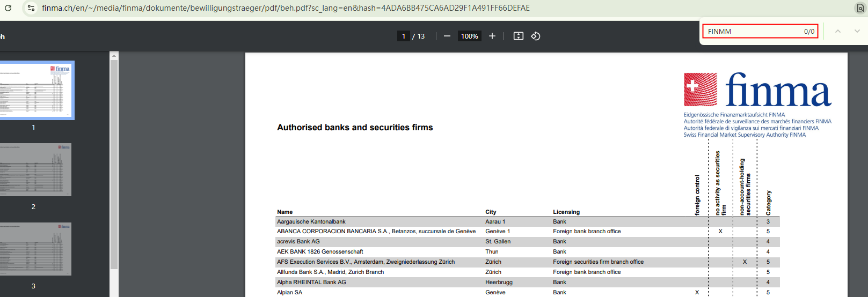Click the finma logo in the document
This screenshot has width=868, height=297.
757,90
